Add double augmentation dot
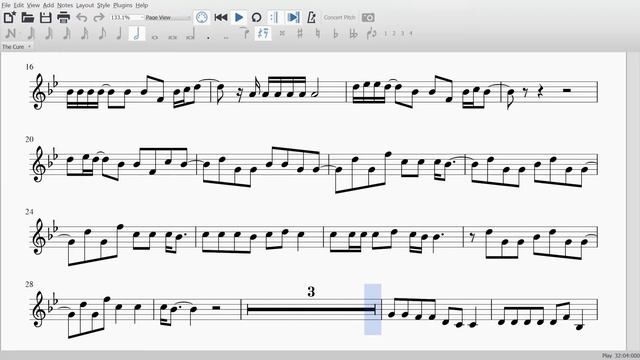The height and width of the screenshot is (360, 640). click(226, 37)
